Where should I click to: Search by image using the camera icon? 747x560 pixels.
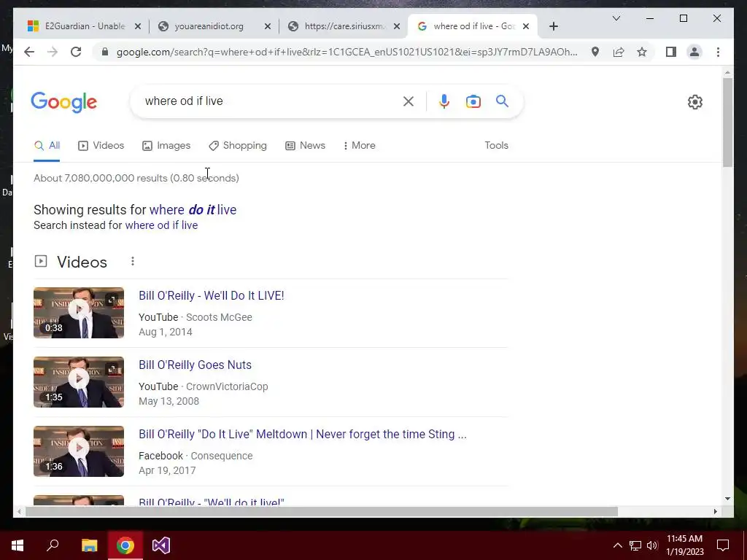click(473, 101)
